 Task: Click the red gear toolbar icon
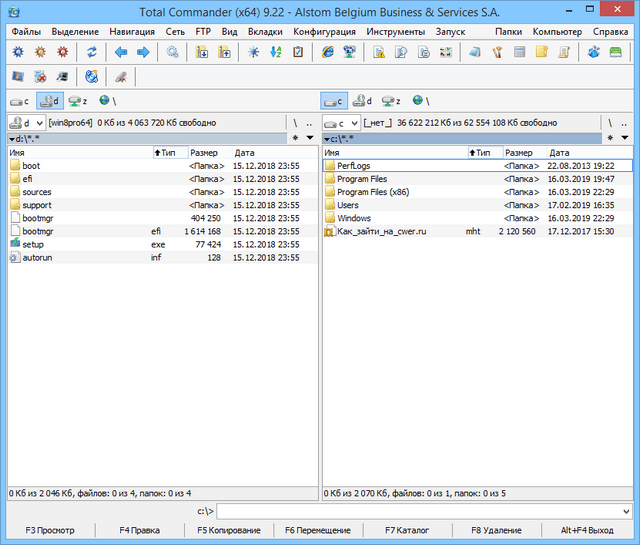point(62,52)
